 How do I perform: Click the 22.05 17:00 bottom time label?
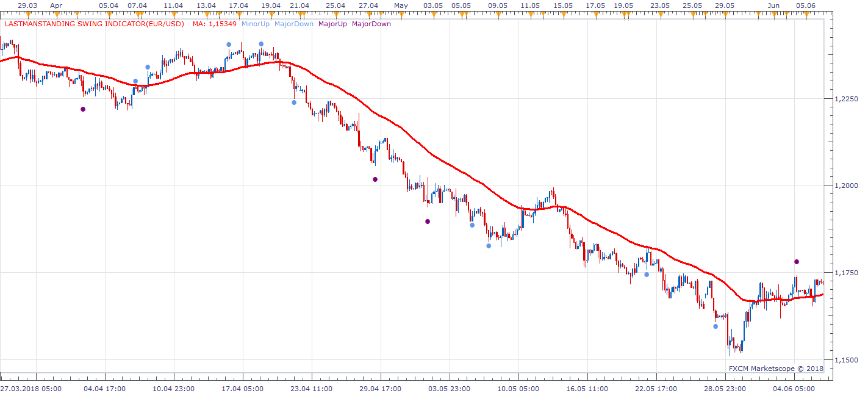click(x=656, y=388)
